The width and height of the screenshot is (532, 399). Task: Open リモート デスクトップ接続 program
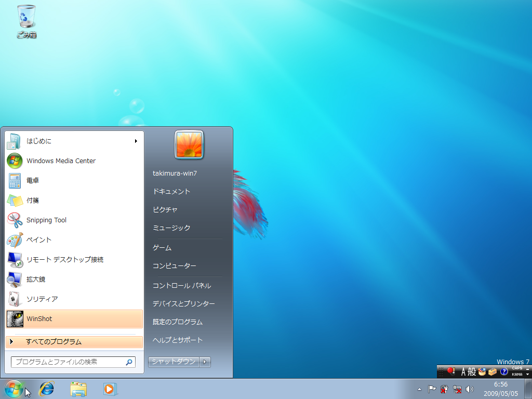(74, 260)
